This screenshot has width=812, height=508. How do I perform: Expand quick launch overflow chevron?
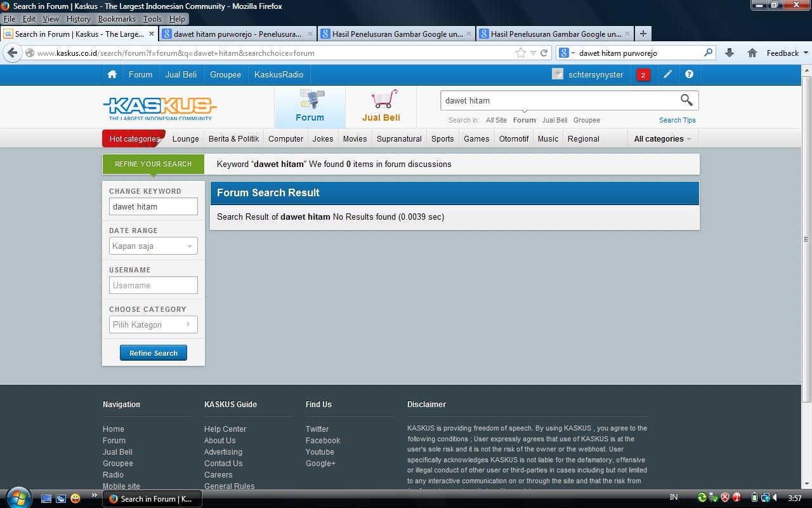95,496
